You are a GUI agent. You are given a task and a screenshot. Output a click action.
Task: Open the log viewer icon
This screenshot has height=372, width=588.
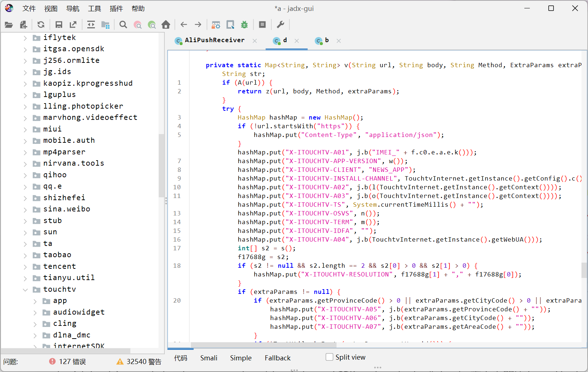tap(262, 25)
